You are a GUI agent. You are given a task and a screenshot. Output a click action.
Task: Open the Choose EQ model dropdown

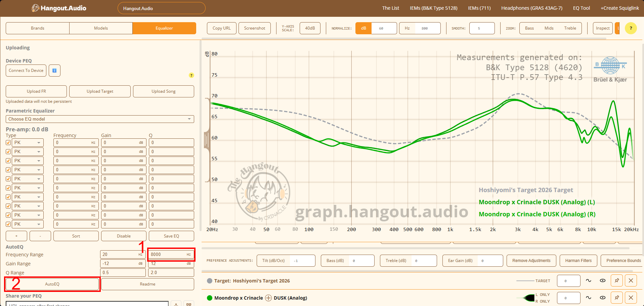pyautogui.click(x=100, y=119)
